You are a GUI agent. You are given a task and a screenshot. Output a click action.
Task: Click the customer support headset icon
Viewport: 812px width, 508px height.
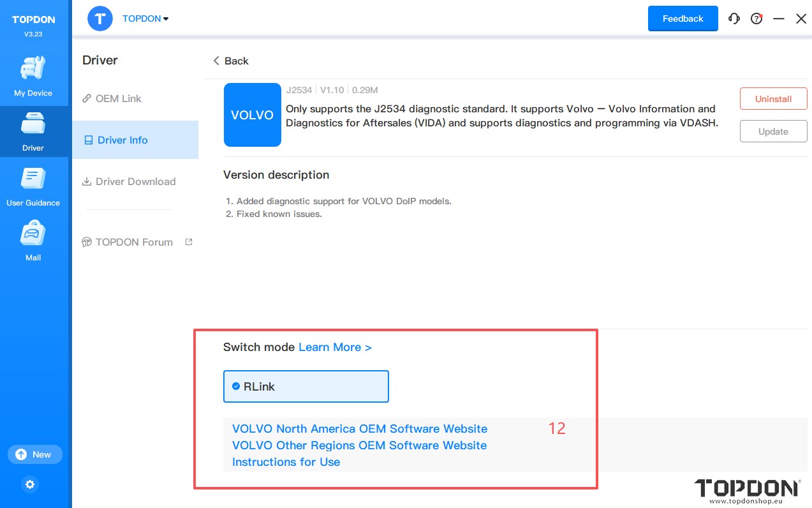(734, 19)
